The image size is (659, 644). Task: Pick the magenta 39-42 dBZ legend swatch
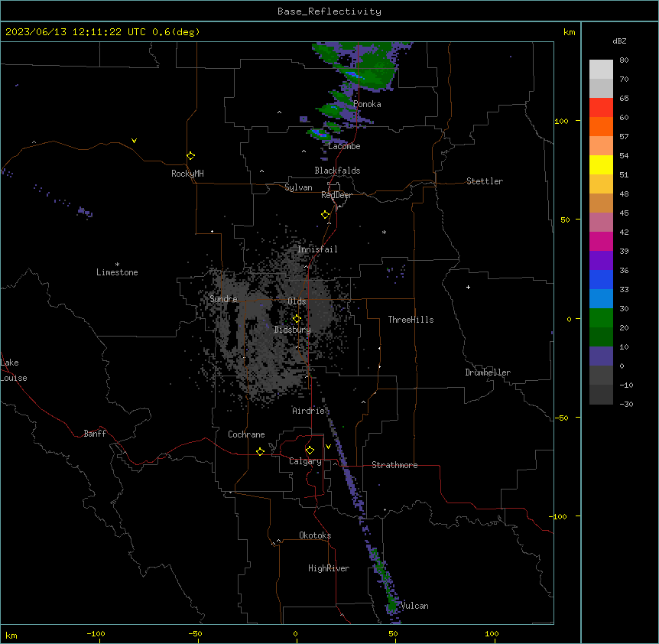point(601,242)
